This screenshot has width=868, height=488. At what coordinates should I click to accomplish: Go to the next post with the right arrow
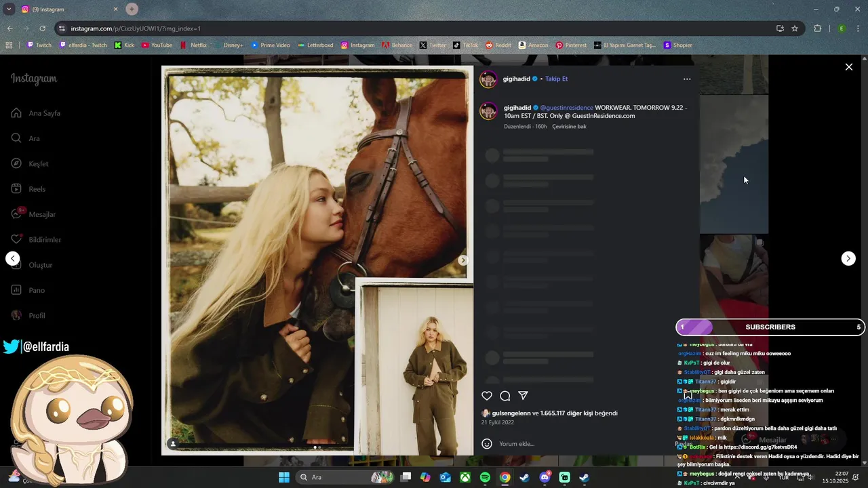[848, 258]
